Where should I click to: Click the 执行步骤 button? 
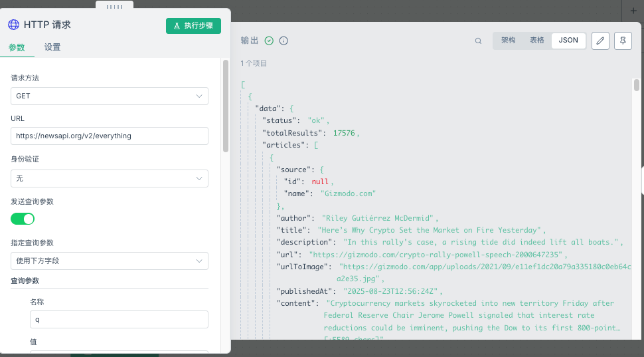tap(193, 25)
